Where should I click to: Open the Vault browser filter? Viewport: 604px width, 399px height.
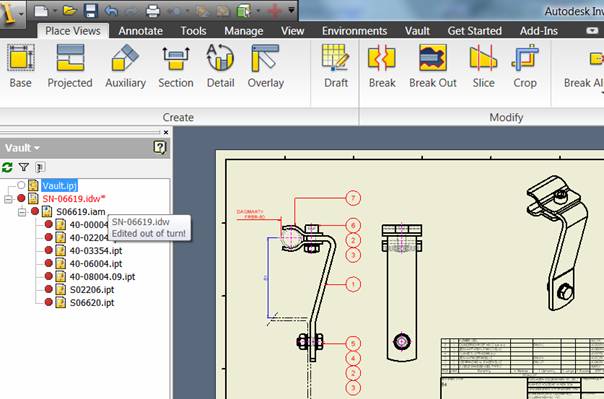point(24,167)
